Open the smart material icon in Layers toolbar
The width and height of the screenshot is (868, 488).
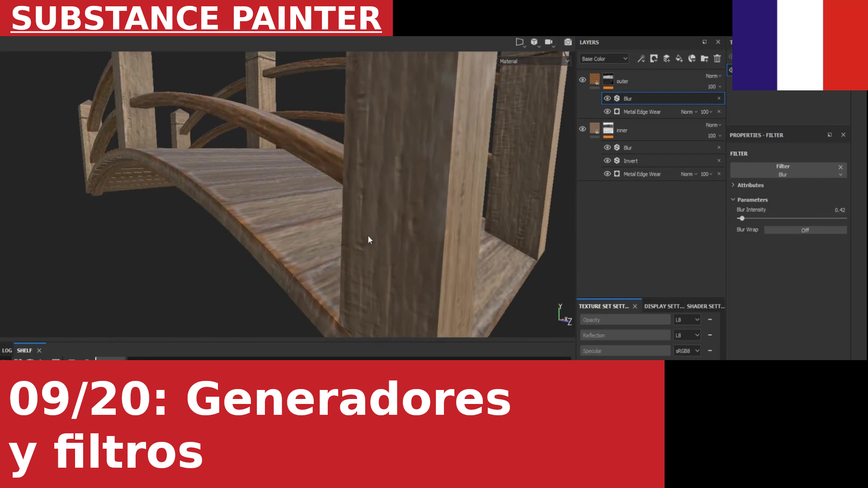(692, 59)
